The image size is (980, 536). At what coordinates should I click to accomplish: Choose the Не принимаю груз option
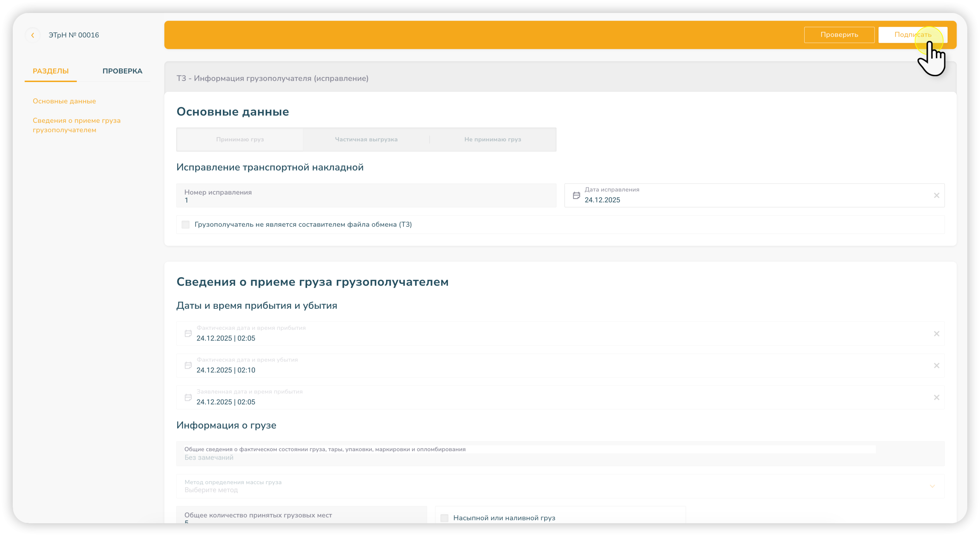coord(492,139)
